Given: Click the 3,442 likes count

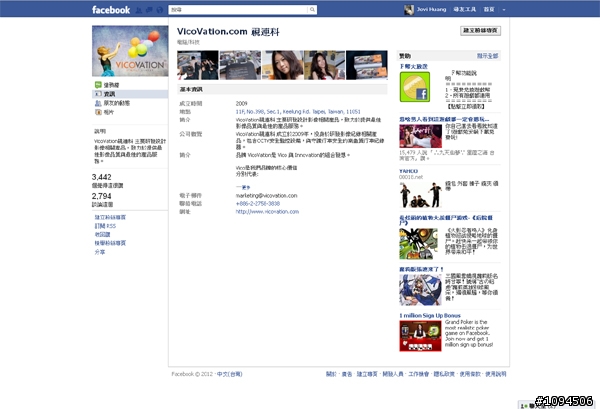Looking at the screenshot, I should (x=101, y=177).
